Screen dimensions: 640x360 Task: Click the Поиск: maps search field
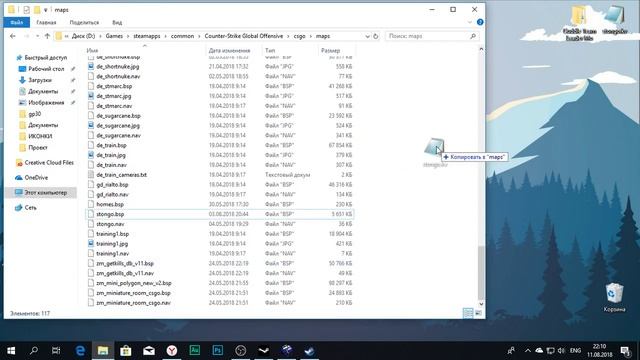coord(431,36)
